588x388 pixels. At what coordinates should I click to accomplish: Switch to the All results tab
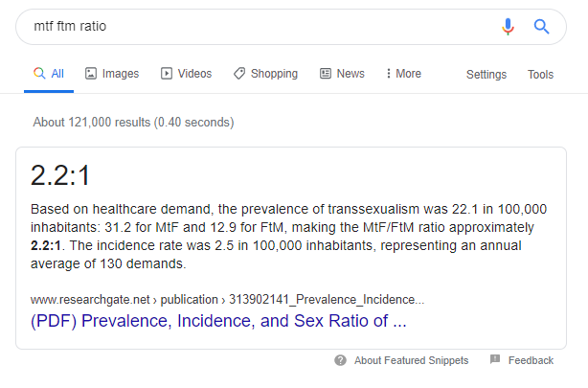[49, 74]
